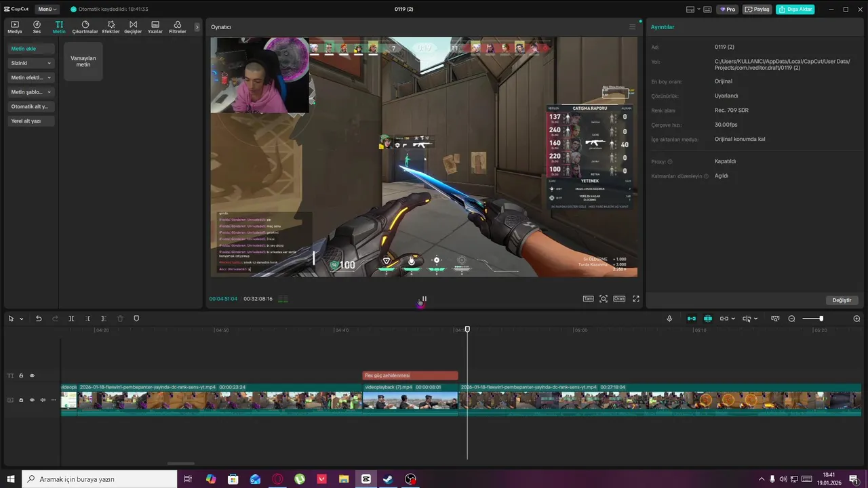The width and height of the screenshot is (868, 488).
Task: Open the Geçişler transitions tab
Action: point(133,27)
